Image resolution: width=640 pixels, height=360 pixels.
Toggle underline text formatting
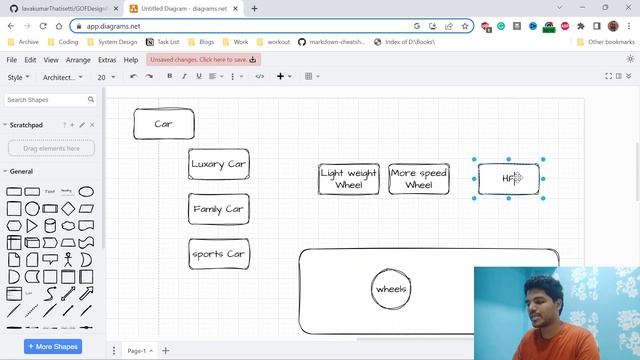pyautogui.click(x=199, y=76)
